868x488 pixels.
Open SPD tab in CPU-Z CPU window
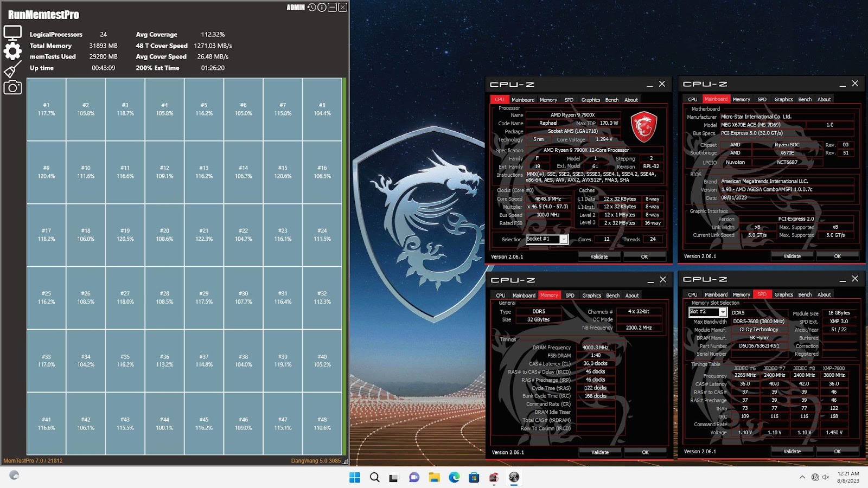pos(569,100)
